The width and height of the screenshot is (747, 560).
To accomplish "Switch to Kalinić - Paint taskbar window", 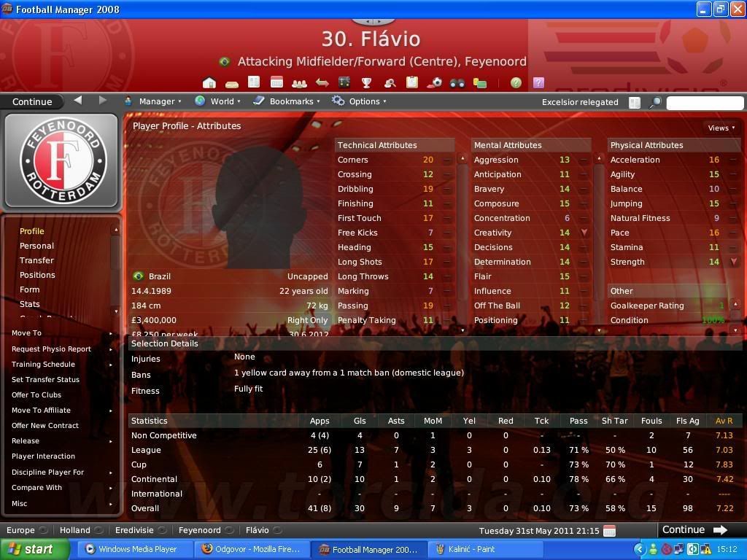I will 484,550.
